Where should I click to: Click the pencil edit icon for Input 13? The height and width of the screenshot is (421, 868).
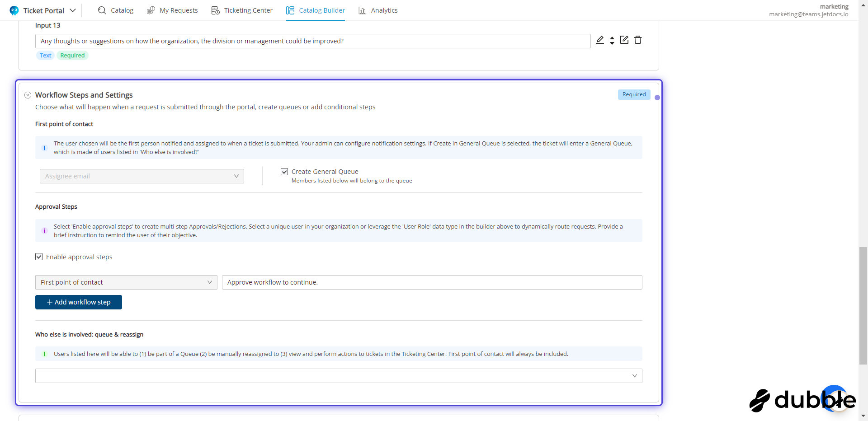(600, 40)
